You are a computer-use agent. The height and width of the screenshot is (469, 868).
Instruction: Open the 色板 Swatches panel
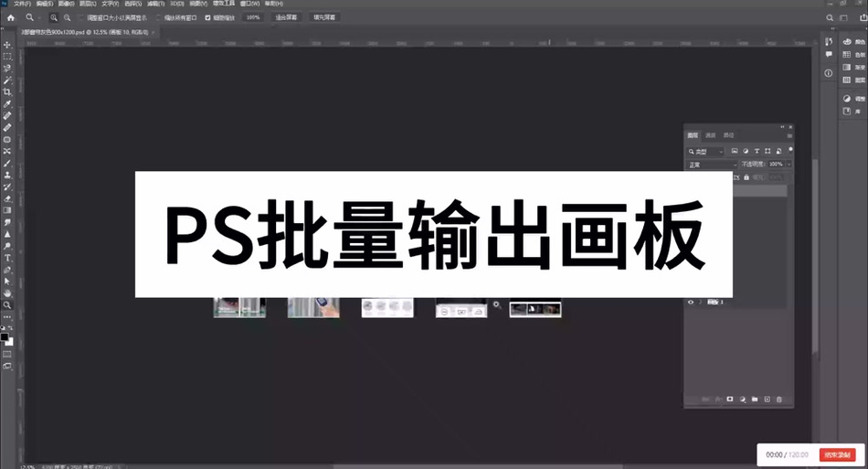[853, 55]
